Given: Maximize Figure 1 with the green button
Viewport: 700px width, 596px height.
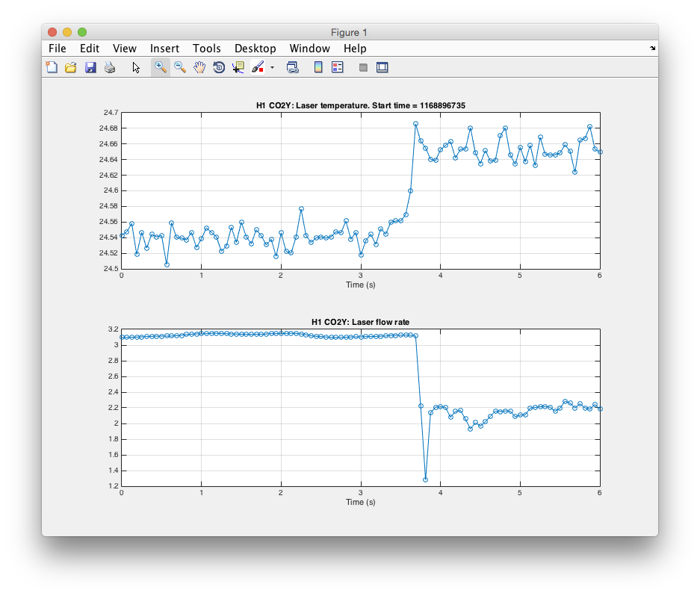Looking at the screenshot, I should tap(82, 32).
